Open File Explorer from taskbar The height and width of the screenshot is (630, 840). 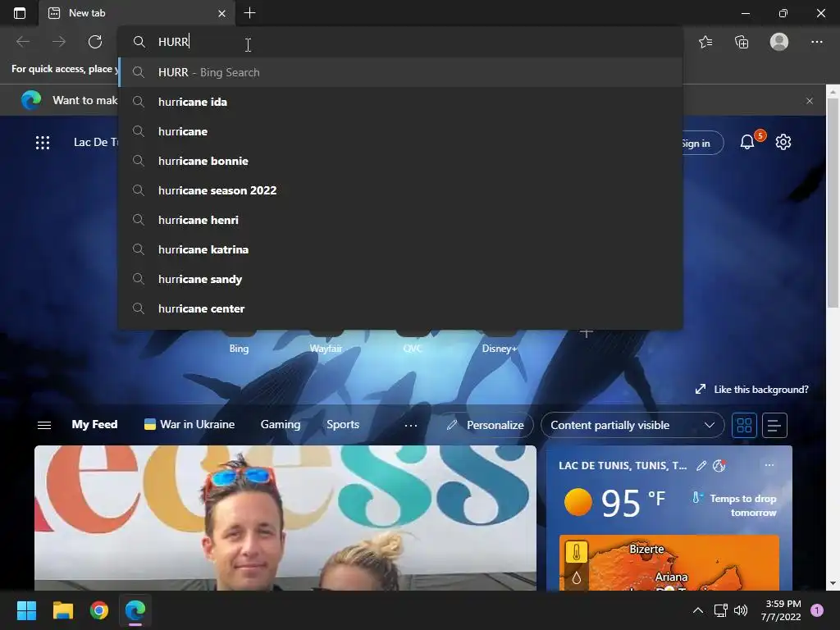[x=62, y=610]
